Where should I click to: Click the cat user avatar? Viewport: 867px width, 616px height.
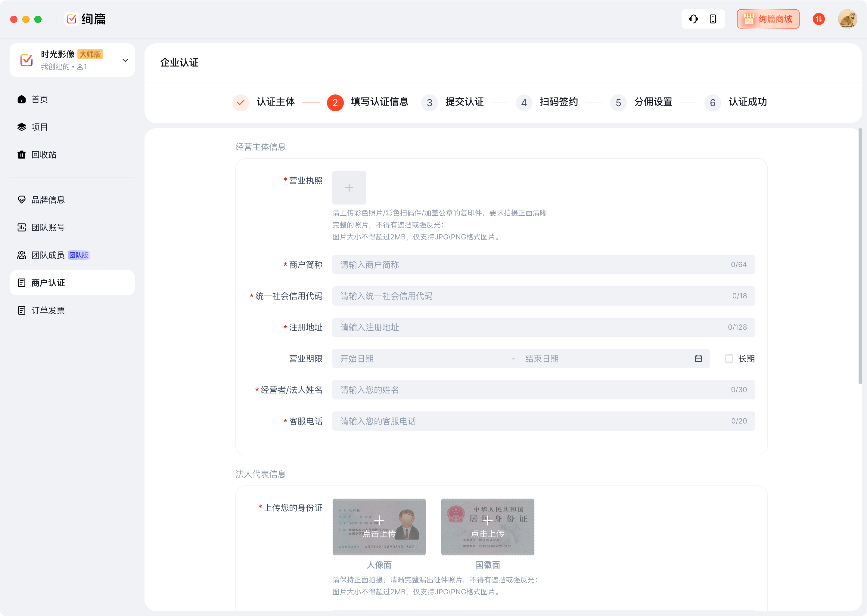coord(847,19)
